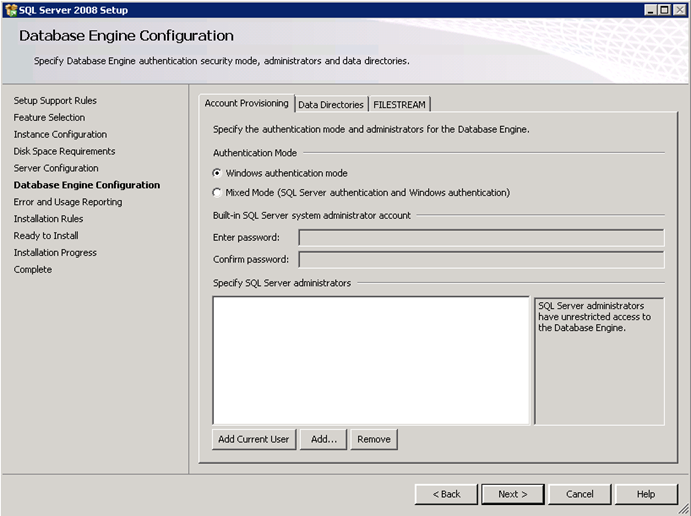Click 'SQL Server administrators have unrestricted access' note

594,317
